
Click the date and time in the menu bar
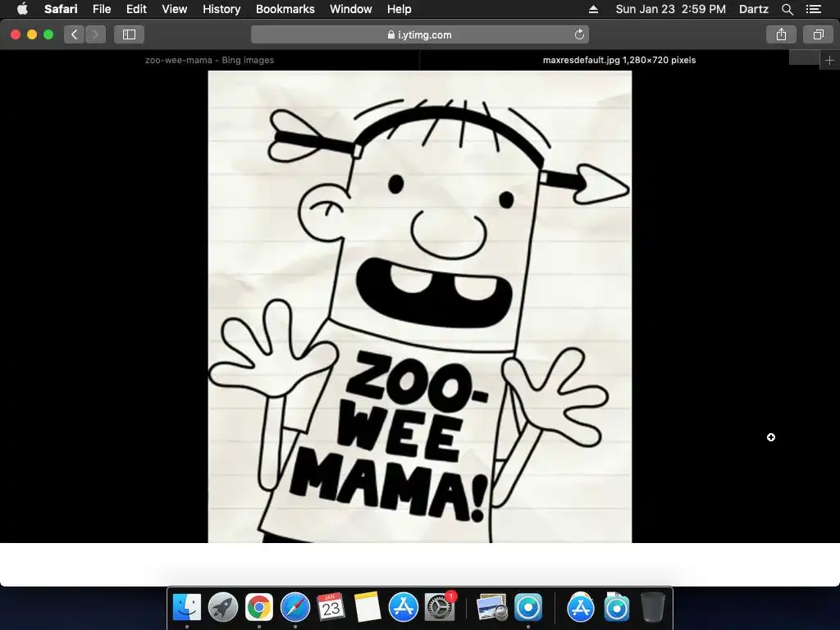click(x=671, y=9)
